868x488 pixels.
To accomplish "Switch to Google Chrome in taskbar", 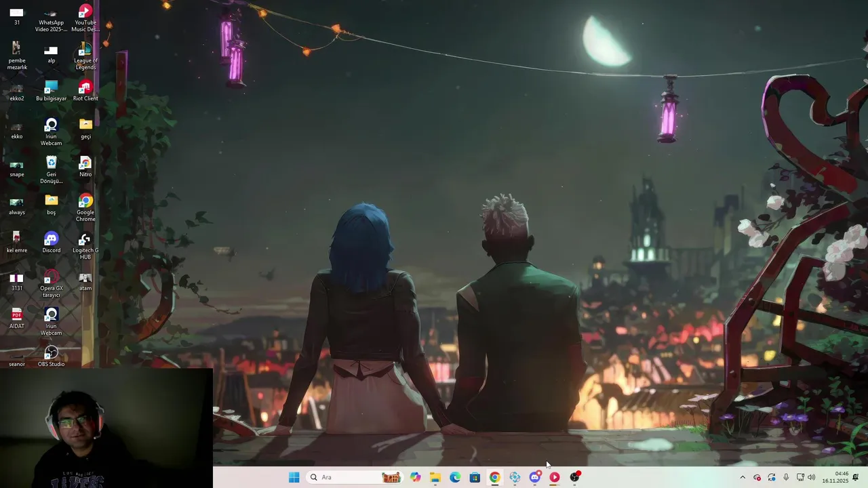I will pos(495,477).
